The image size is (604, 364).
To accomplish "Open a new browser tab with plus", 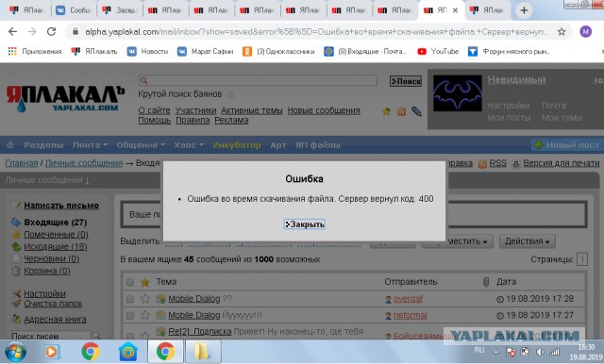I will click(x=524, y=10).
